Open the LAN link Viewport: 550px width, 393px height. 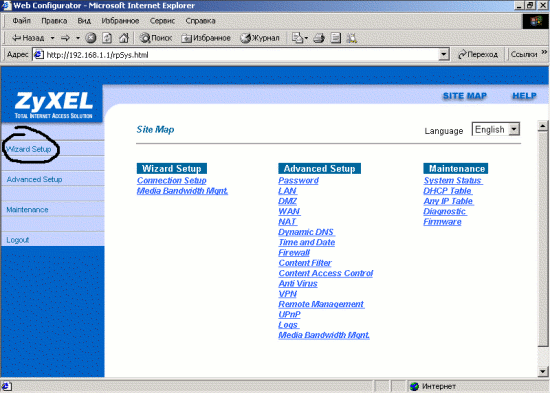[x=287, y=191]
